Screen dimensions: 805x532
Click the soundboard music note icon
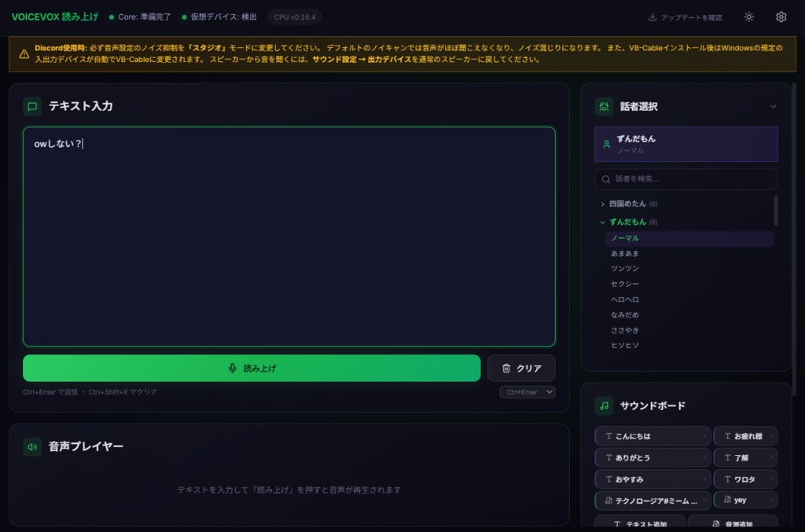pos(603,405)
